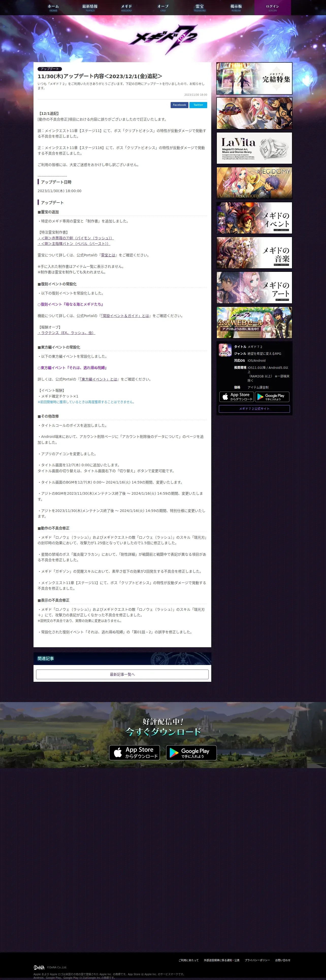Viewport: 326px width, 980px height.
Task: Click the 今すぐダウンロード banner heading
Action: click(x=163, y=732)
